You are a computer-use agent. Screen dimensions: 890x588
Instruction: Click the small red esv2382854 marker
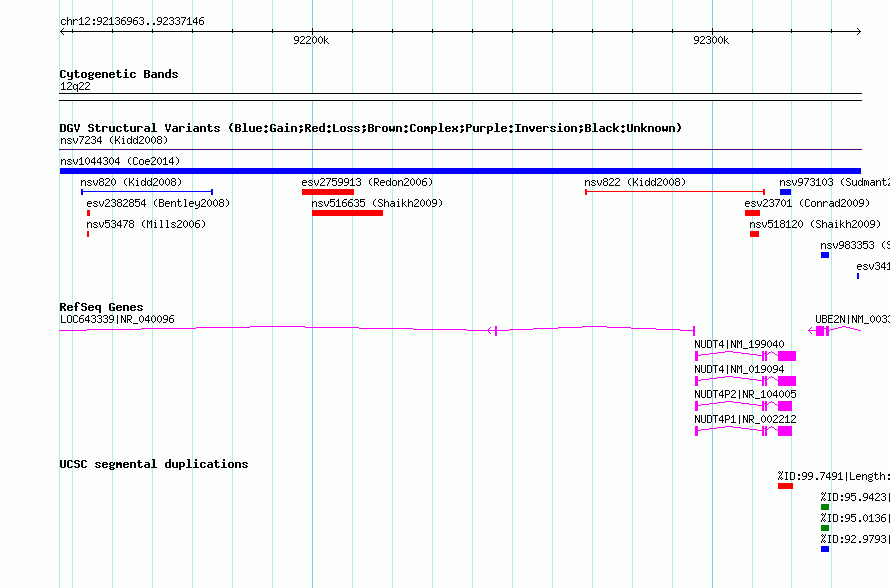click(x=89, y=213)
